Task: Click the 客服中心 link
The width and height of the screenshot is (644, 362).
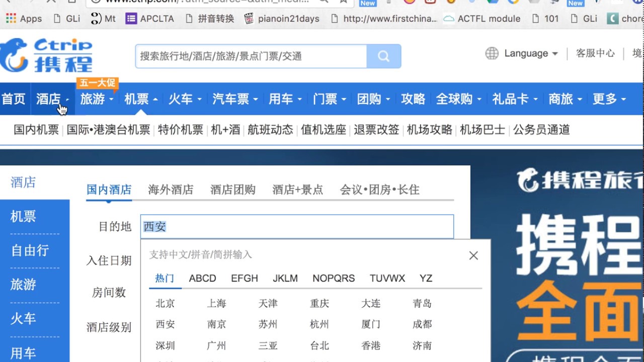Action: pos(595,53)
